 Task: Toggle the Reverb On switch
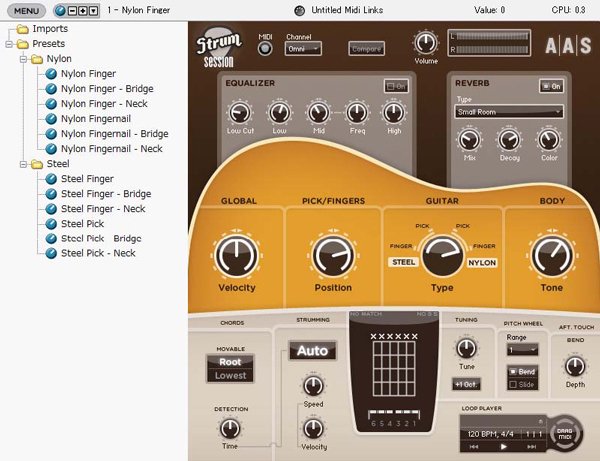[x=551, y=86]
